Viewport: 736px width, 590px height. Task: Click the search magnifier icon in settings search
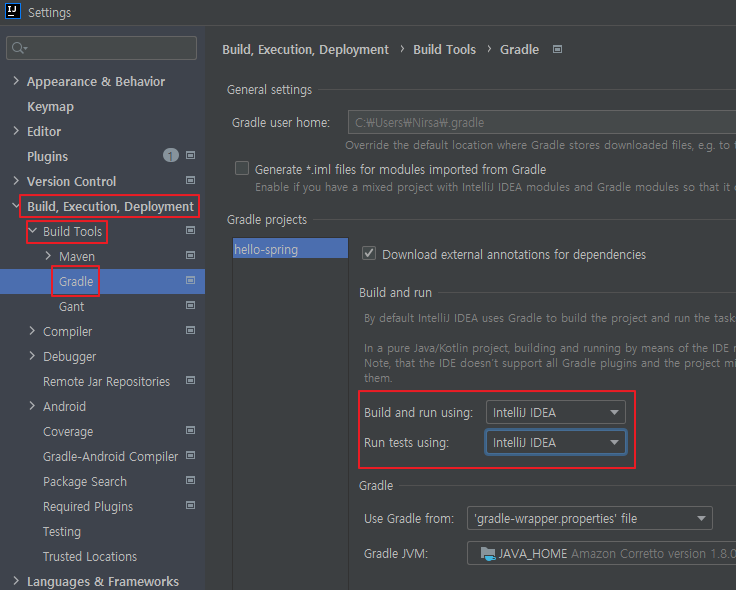pos(19,48)
